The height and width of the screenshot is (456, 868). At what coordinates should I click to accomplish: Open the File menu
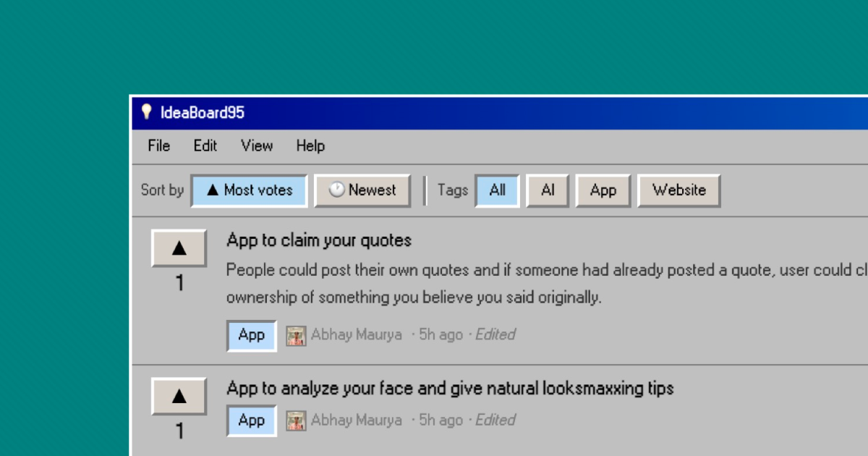point(158,145)
